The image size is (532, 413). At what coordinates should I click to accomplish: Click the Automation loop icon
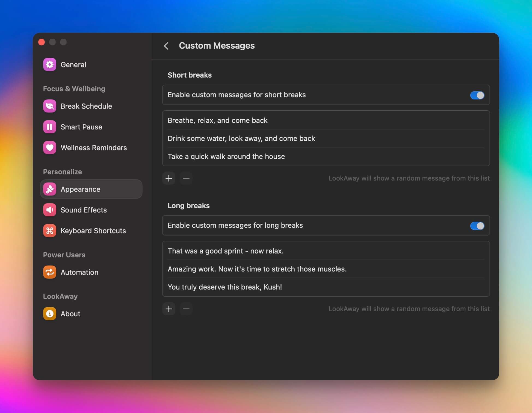pyautogui.click(x=50, y=272)
